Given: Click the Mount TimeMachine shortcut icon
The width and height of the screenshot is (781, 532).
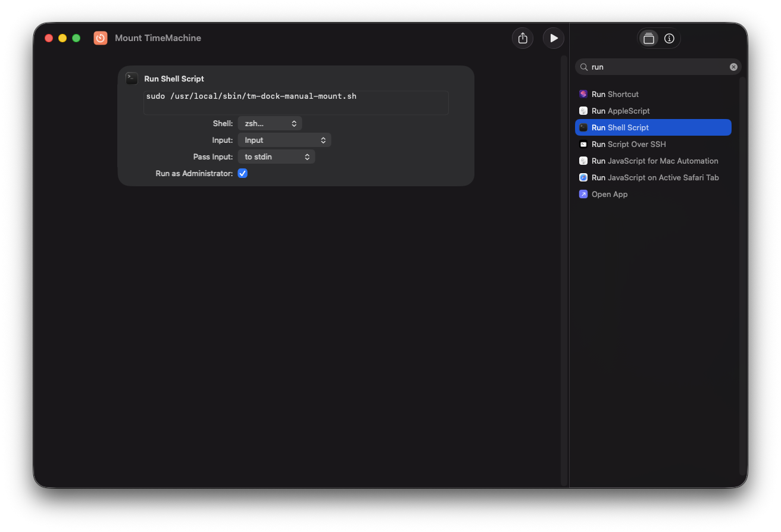Looking at the screenshot, I should pyautogui.click(x=101, y=38).
